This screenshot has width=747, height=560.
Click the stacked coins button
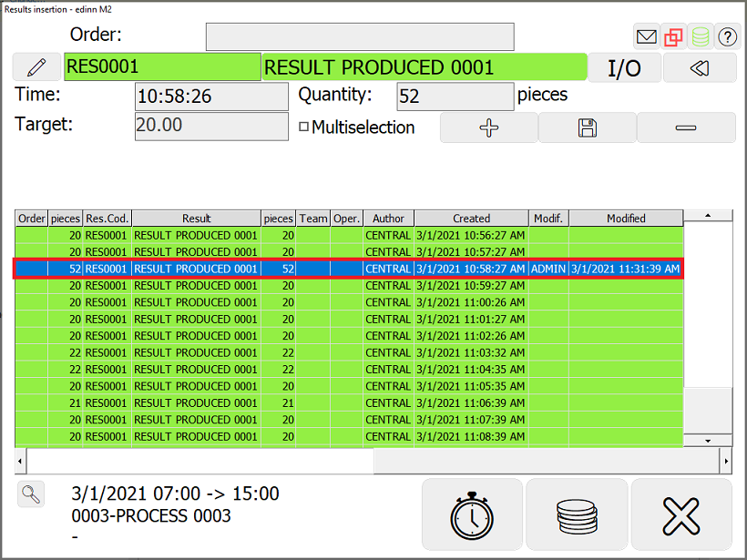(577, 514)
